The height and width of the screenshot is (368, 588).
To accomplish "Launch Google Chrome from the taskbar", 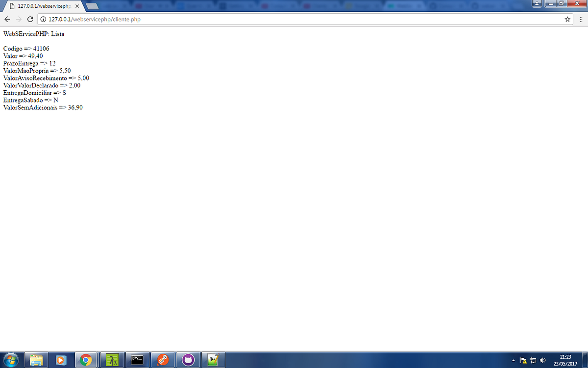I will click(x=86, y=360).
